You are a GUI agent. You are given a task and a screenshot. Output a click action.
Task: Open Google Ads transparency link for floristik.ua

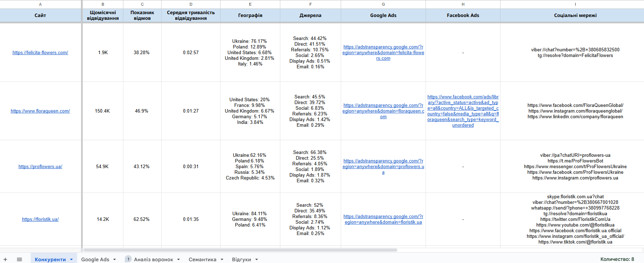click(383, 219)
